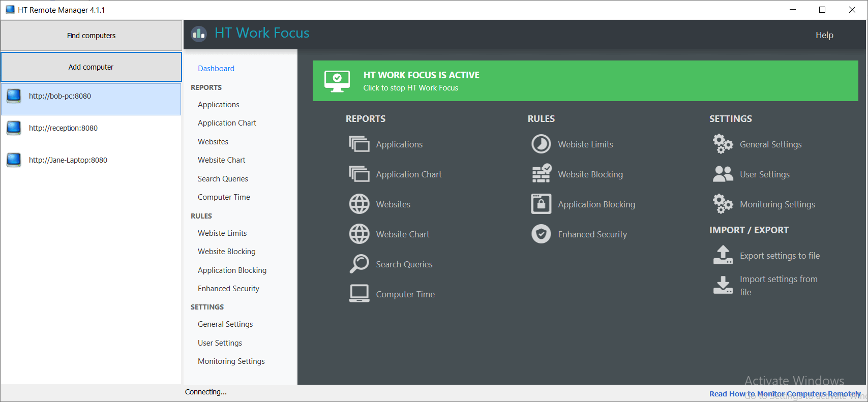Screen dimensions: 868x402
Task: Open Enhanced Security label in dashboard
Action: tap(592, 234)
